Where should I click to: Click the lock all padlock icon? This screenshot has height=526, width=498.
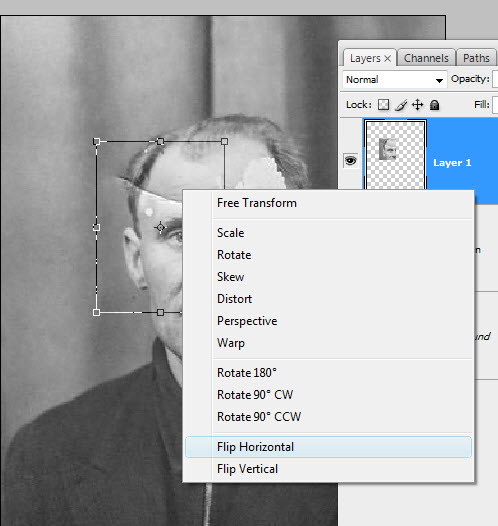(x=434, y=105)
